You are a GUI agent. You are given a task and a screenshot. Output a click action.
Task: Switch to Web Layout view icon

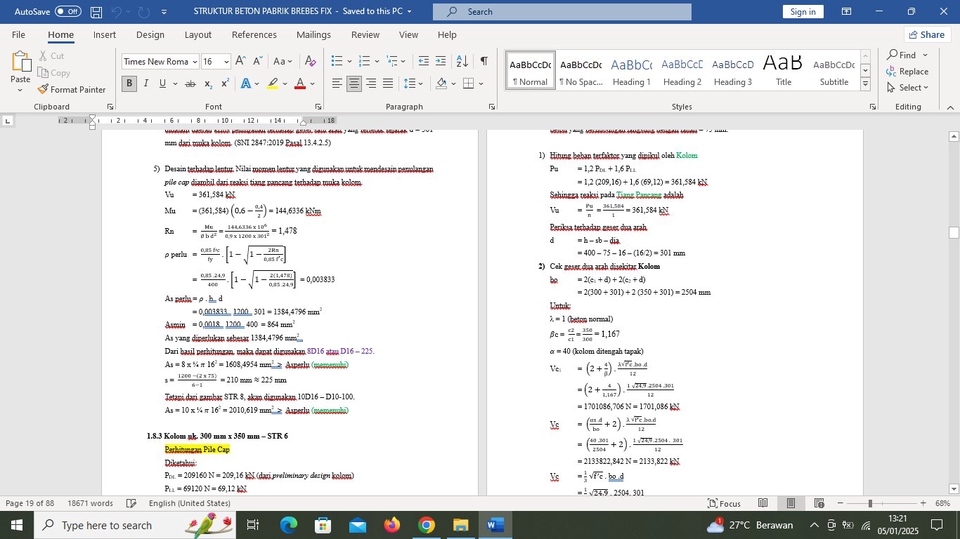[819, 503]
